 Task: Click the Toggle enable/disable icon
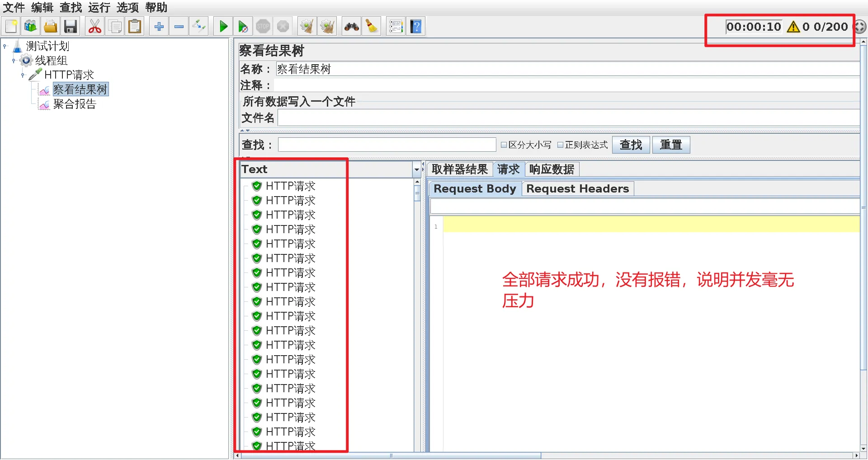tap(199, 27)
